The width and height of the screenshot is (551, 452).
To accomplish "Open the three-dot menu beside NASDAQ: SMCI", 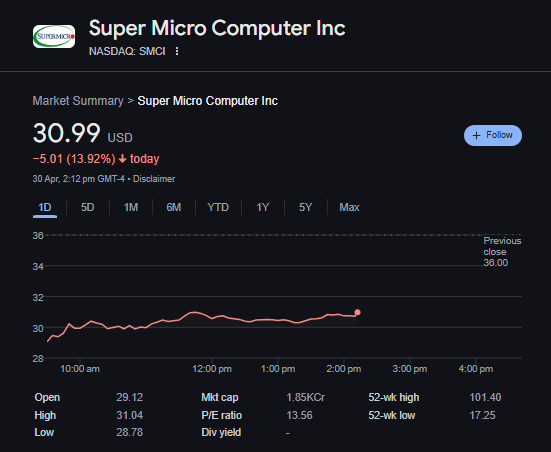I will click(x=177, y=51).
